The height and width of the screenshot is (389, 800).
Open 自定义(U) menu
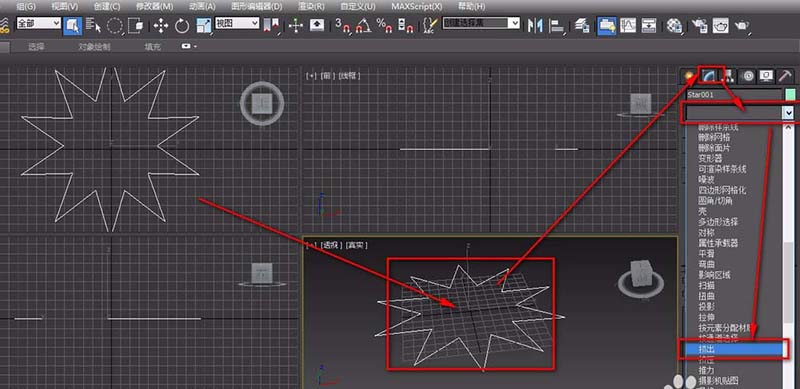(x=358, y=7)
